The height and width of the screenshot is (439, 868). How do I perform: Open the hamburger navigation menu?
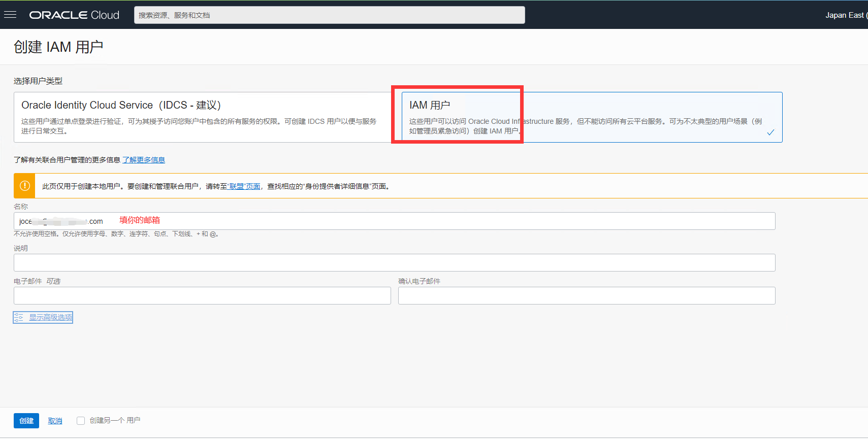[10, 15]
